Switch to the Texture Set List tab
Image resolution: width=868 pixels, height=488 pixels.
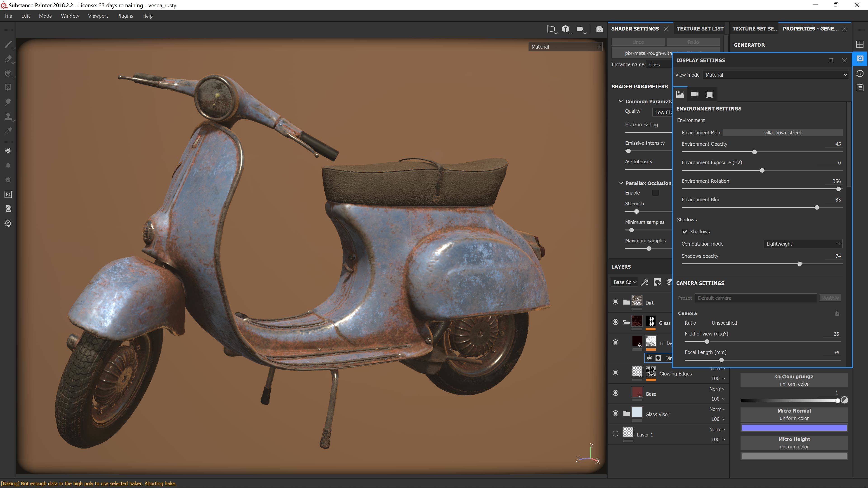(700, 29)
